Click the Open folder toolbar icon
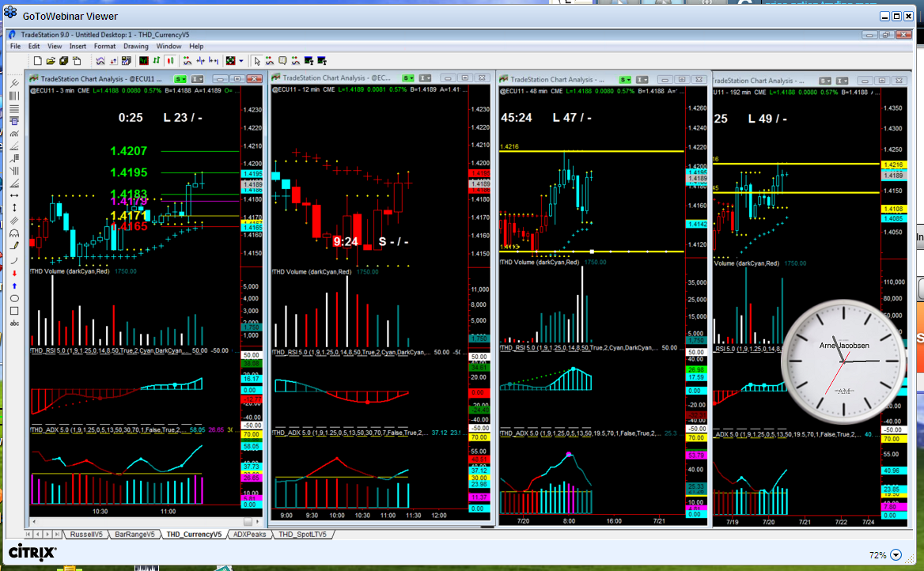This screenshot has height=571, width=924. pyautogui.click(x=51, y=61)
